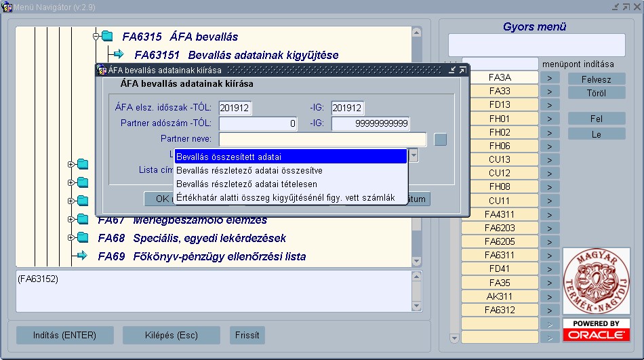Launch FA6312 with its > arrow
This screenshot has width=644, height=360.
pyautogui.click(x=550, y=311)
